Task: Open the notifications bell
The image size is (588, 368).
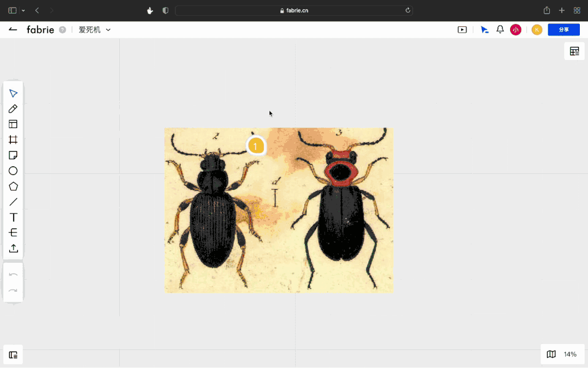Action: [500, 29]
